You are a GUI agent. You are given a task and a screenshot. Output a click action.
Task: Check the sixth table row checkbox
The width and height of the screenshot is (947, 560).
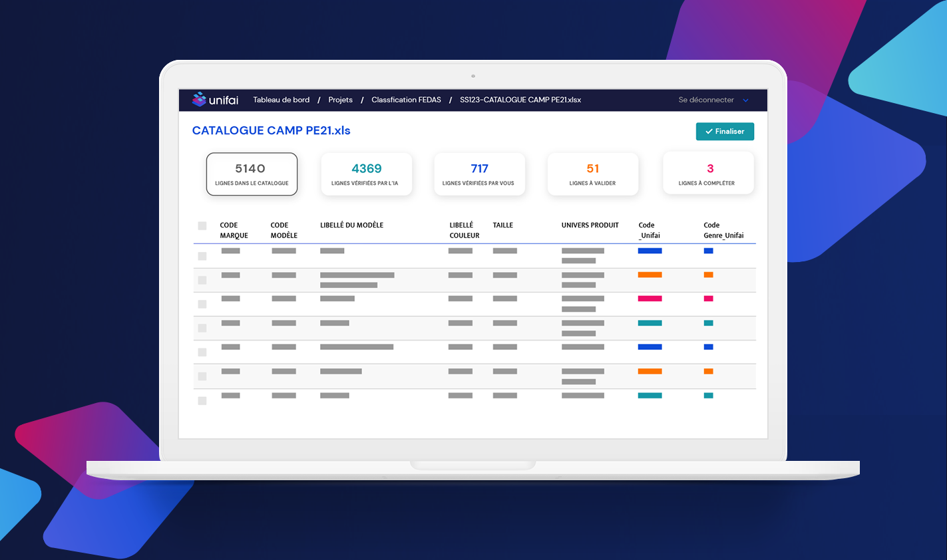(x=202, y=376)
